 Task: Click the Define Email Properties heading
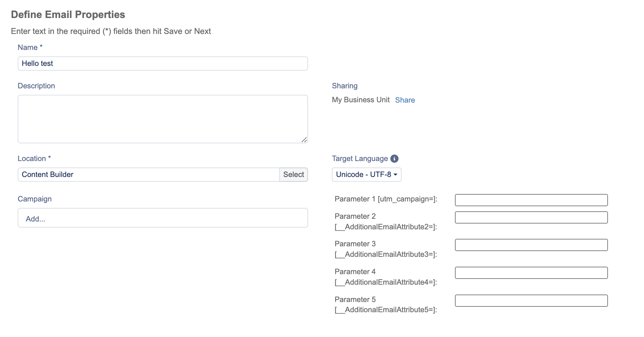pyautogui.click(x=68, y=14)
